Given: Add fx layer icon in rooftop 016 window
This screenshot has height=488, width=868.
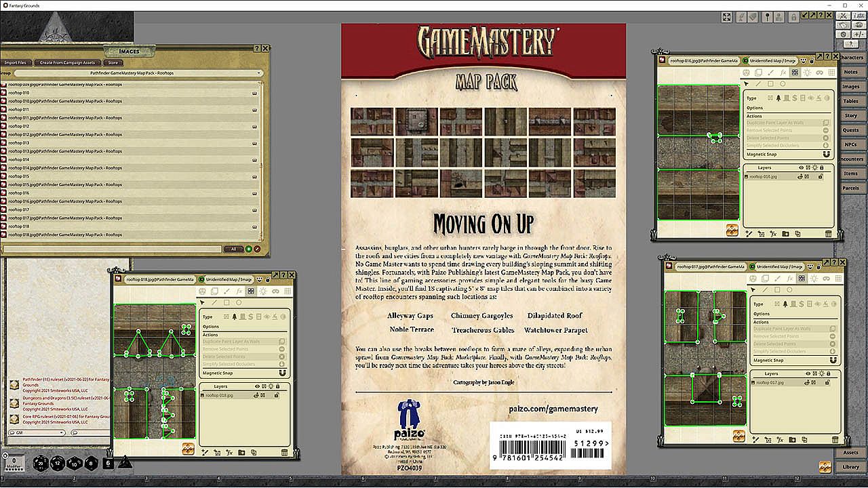Looking at the screenshot, I should 774,234.
